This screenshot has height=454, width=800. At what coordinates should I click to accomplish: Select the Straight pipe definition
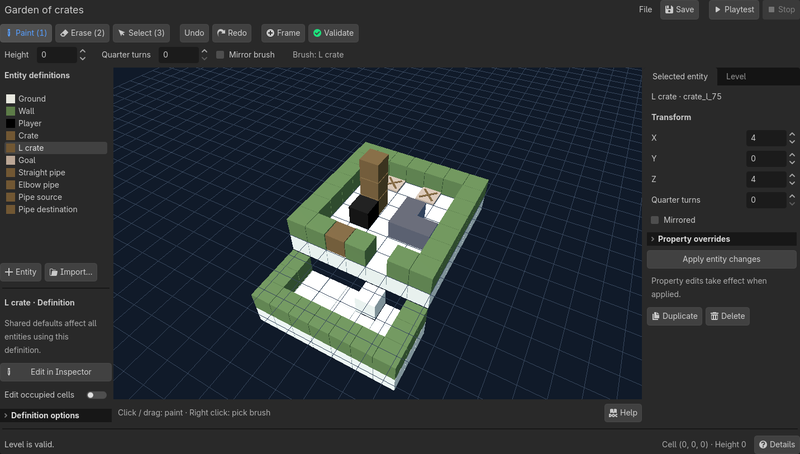click(56, 172)
